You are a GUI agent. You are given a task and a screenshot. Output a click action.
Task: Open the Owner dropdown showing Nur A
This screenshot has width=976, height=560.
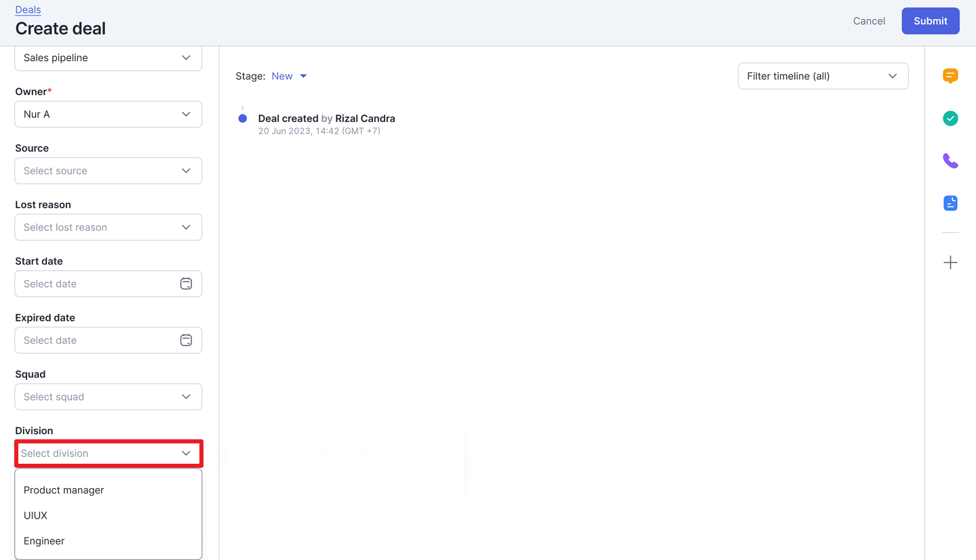[x=109, y=114]
